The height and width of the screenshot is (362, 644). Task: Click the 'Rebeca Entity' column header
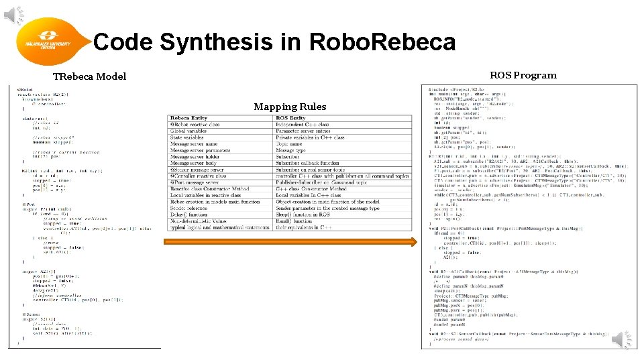pyautogui.click(x=220, y=118)
